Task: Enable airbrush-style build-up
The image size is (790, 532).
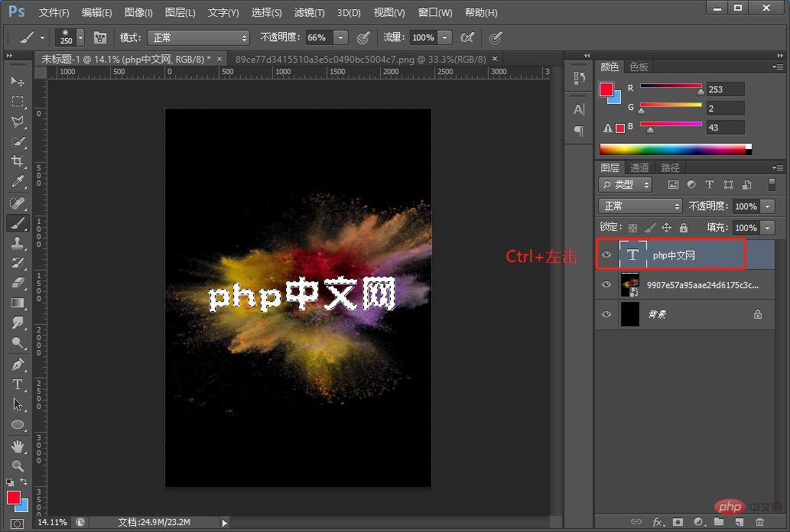Action: coord(467,37)
